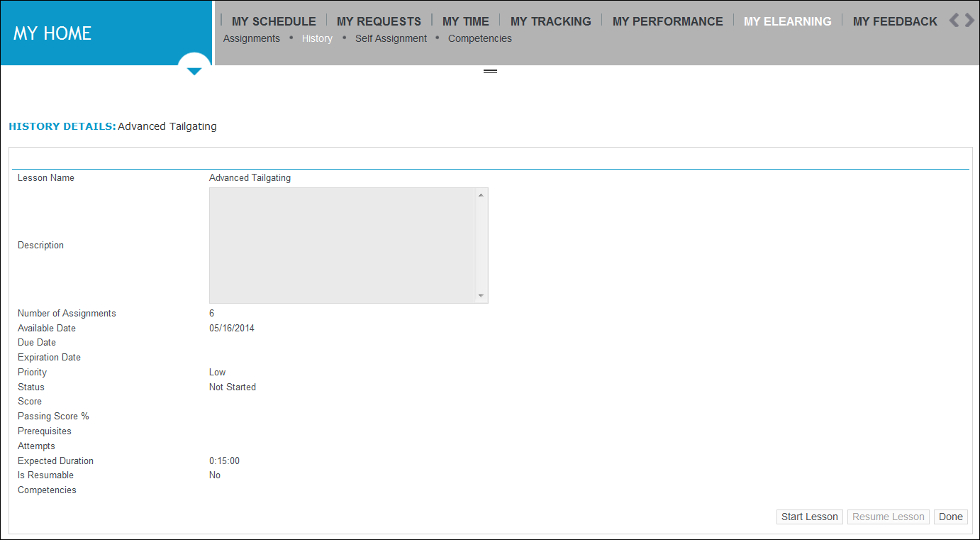Go to the Self Assignment sub-tab
The image size is (980, 540).
tap(391, 38)
